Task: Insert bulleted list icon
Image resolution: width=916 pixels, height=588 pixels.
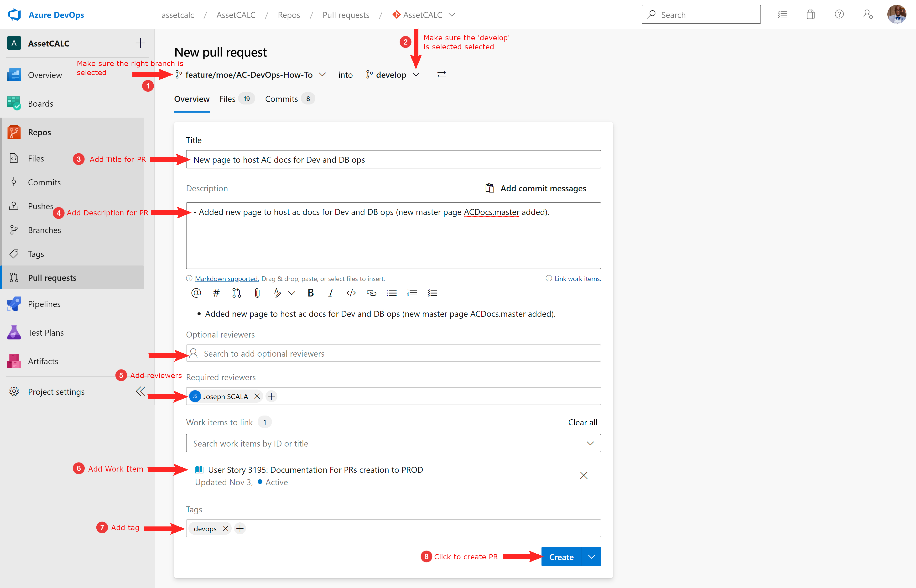Action: [x=392, y=293]
